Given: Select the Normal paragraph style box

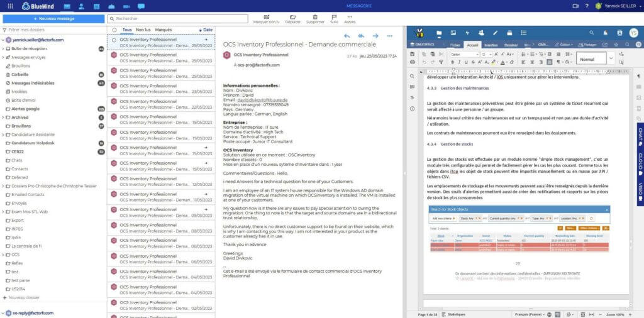Looking at the screenshot, I should (591, 58).
